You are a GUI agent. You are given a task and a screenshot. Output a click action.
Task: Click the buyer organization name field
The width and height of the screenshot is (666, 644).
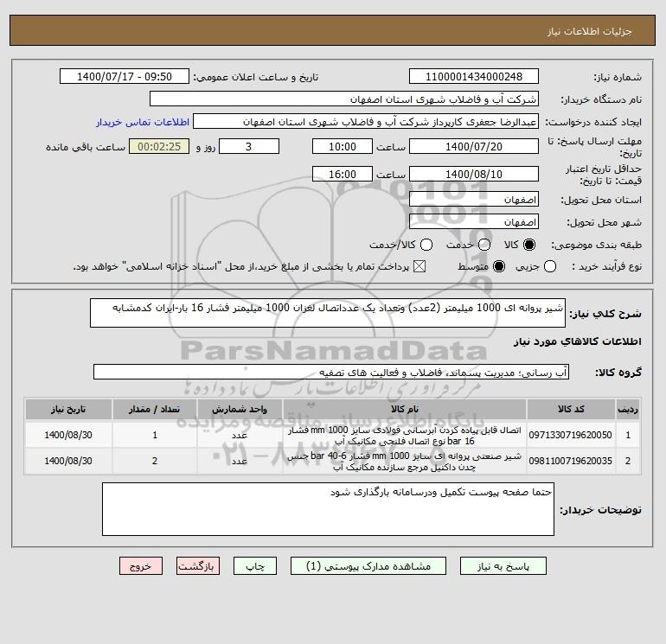[x=344, y=99]
